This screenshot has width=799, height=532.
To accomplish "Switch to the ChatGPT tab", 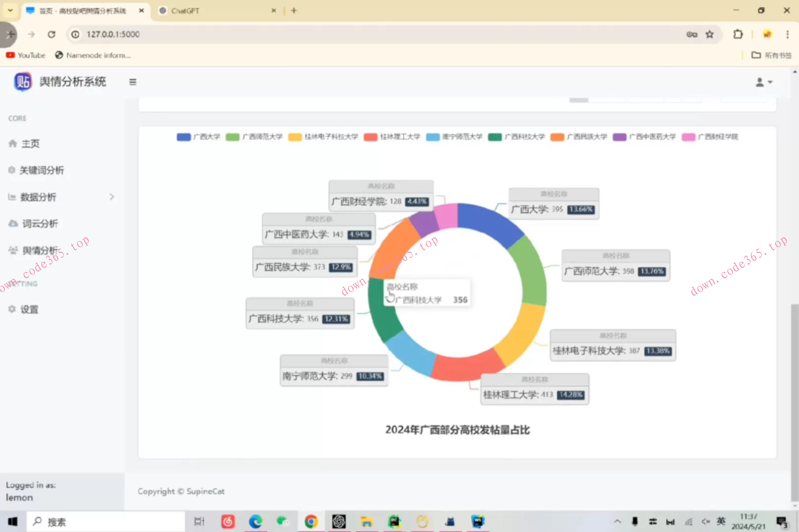I will (217, 11).
